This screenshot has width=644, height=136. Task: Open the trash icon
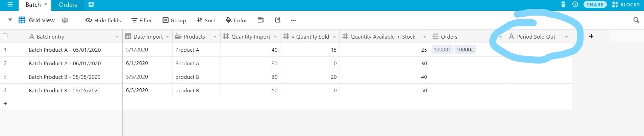point(563,4)
